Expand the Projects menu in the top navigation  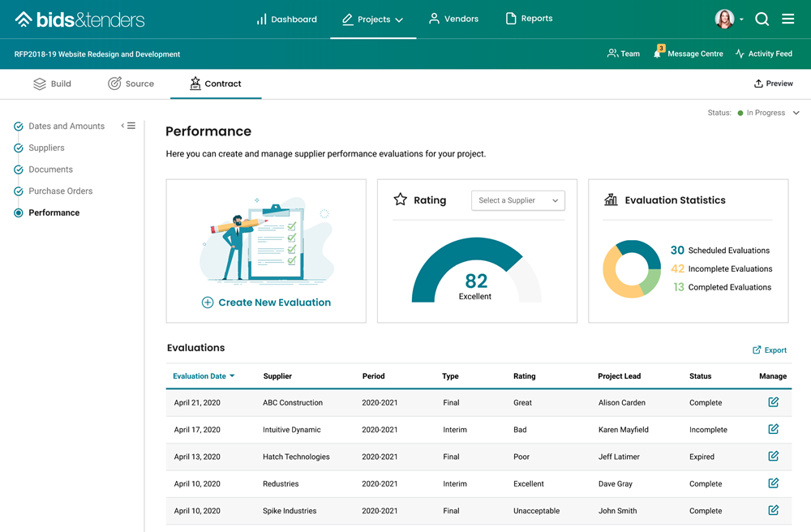(373, 19)
